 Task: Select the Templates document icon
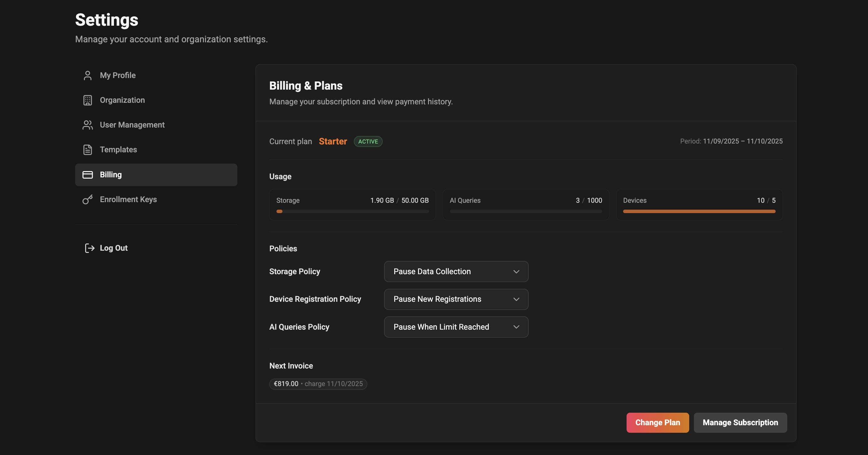(x=88, y=149)
